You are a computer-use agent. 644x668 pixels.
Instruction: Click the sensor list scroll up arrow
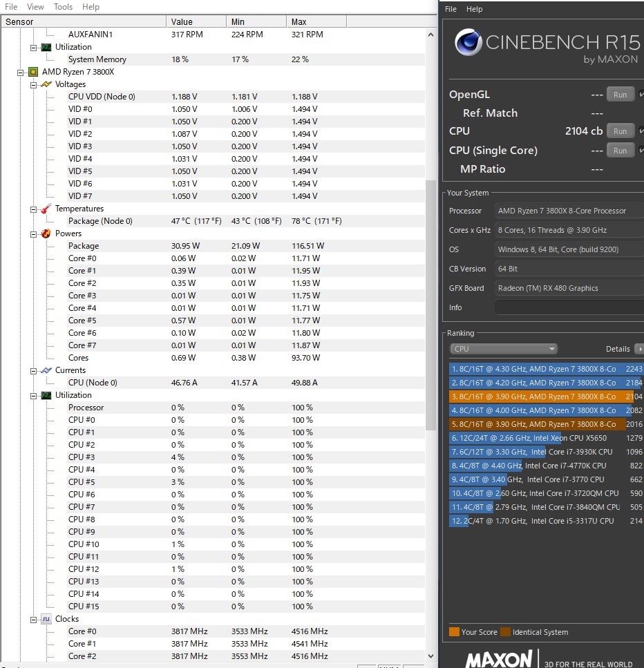pos(430,35)
